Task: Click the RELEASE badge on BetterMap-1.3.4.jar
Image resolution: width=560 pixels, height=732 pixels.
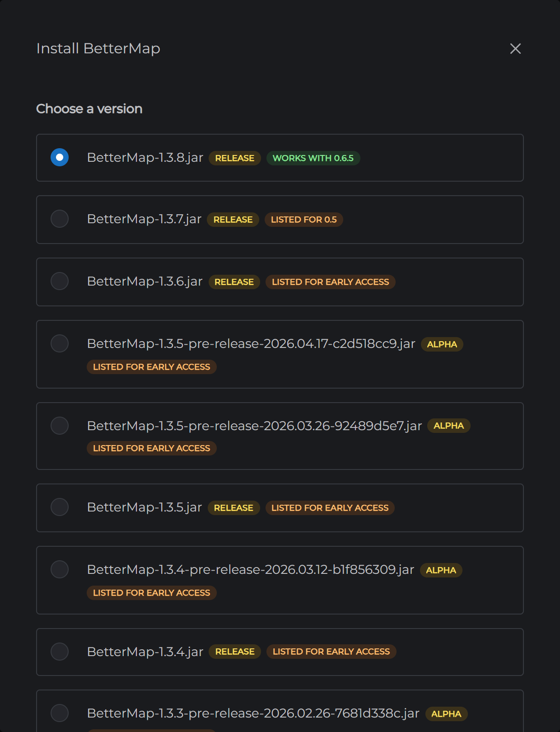Action: point(235,652)
